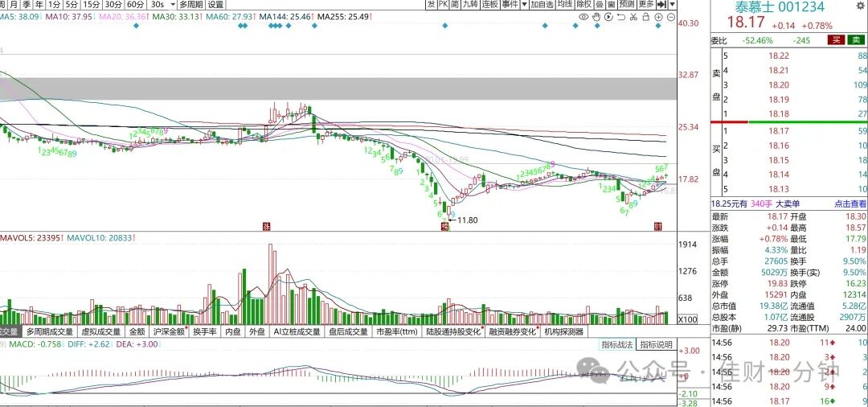
Task: Switch to the AI立桩成交量 tab
Action: click(297, 331)
